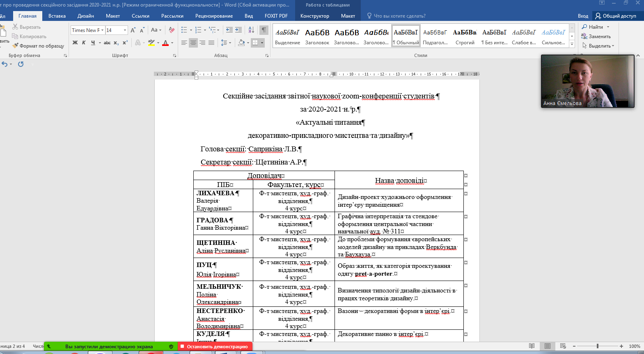Click Заменить to replace text
Screen dimensions: 644x354
tap(596, 36)
